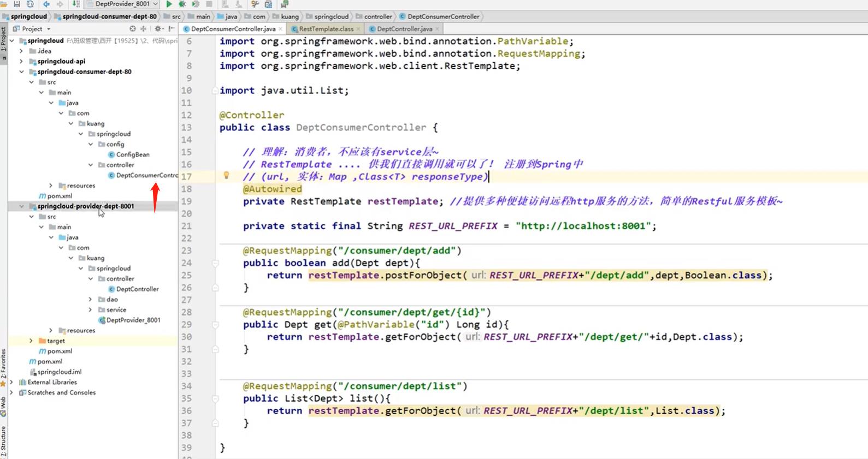
Task: Start debugging with the bug icon
Action: 182,4
